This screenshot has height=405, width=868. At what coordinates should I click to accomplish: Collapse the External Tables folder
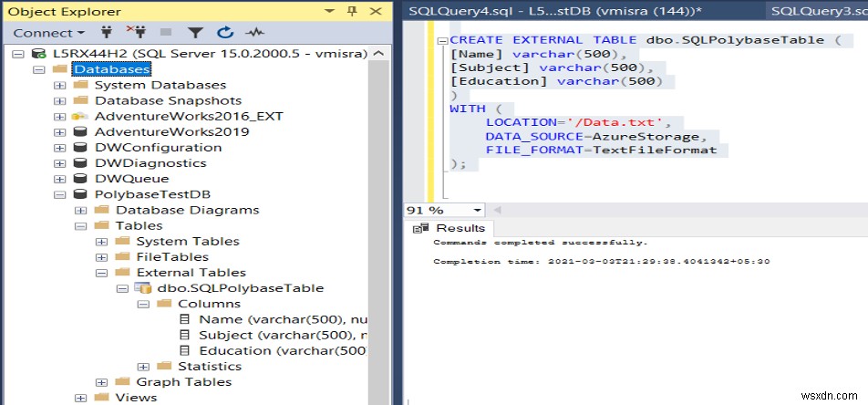(101, 273)
